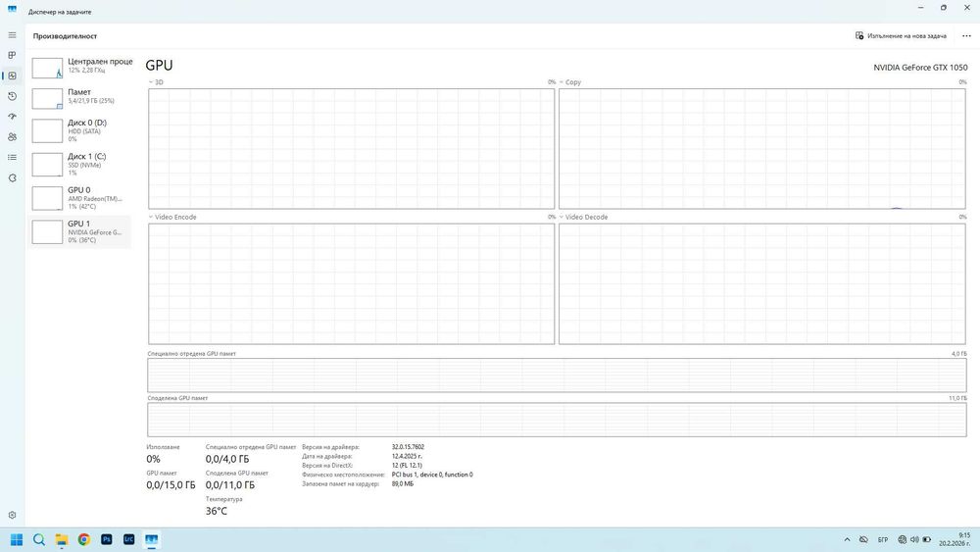Screen dimensions: 980x552
Task: Open the Users page icon
Action: 12,137
